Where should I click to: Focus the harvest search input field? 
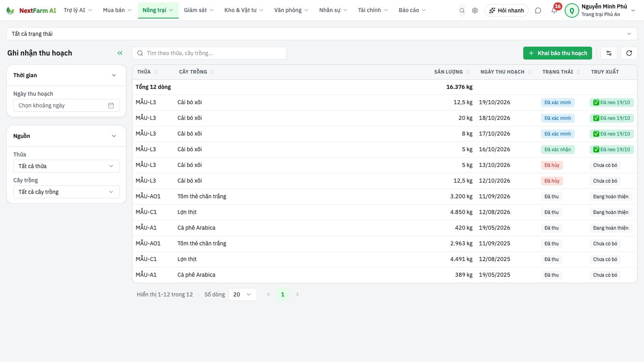[x=209, y=53]
